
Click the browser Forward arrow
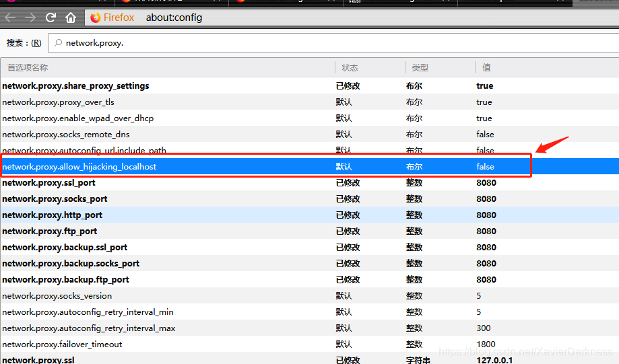30,17
